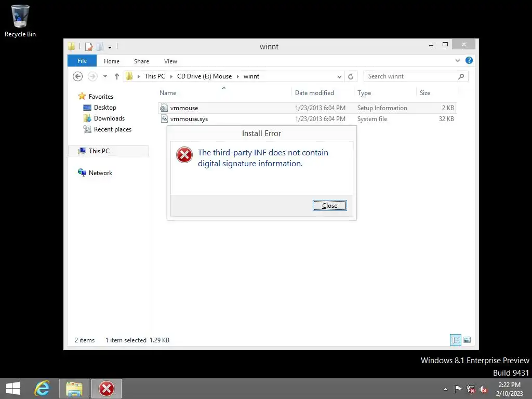Refresh the winnt folder view
Viewport: 532px width, 399px height.
click(351, 76)
